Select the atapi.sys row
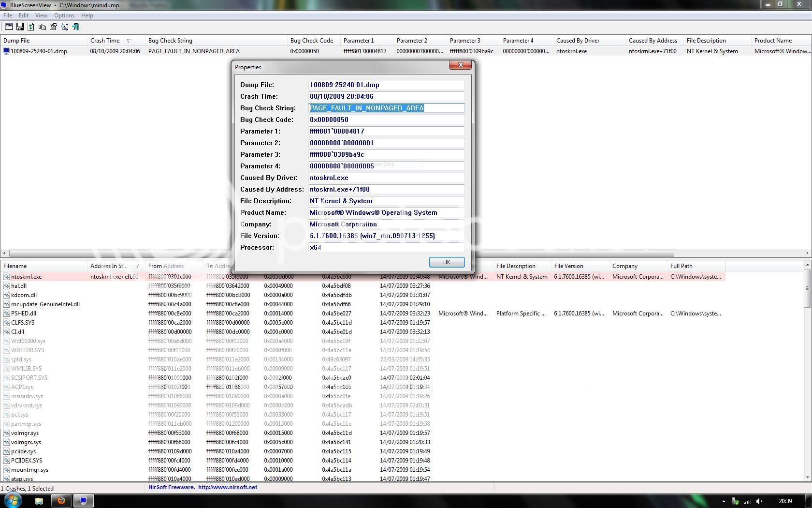Screen dimensions: 812x508 tap(362, 478)
